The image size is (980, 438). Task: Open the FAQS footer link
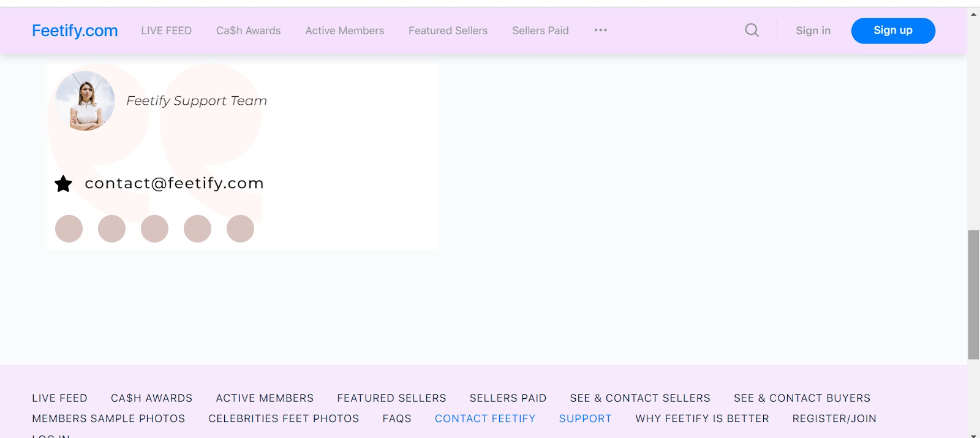tap(397, 418)
